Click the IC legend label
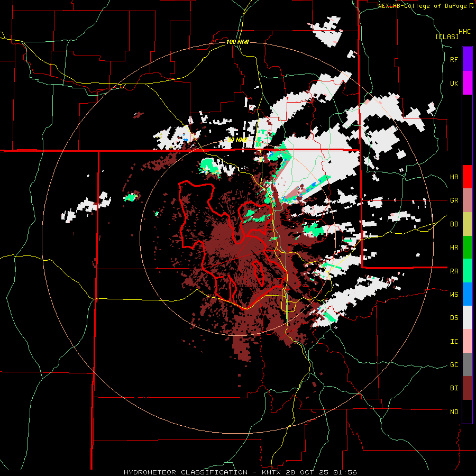The height and width of the screenshot is (476, 476). point(454,342)
